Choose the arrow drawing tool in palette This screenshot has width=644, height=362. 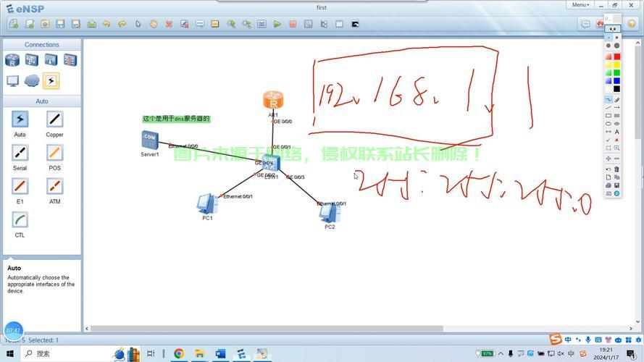pos(617,108)
